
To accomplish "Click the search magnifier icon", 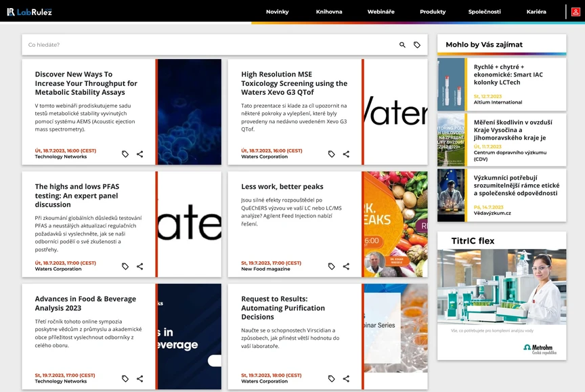I will (x=402, y=45).
